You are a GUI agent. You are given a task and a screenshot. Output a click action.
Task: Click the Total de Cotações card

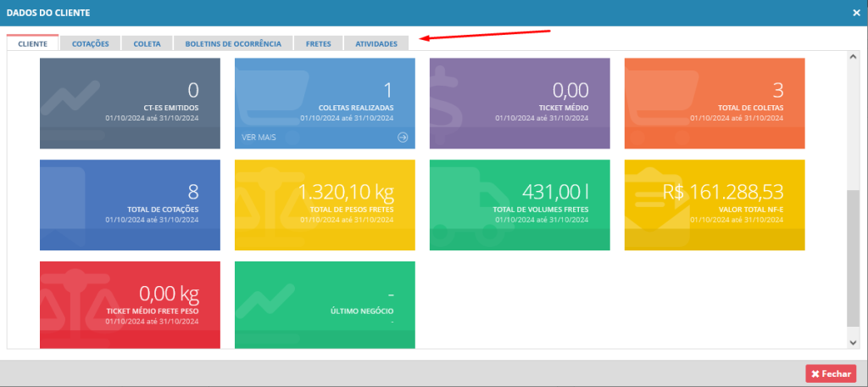(130, 205)
